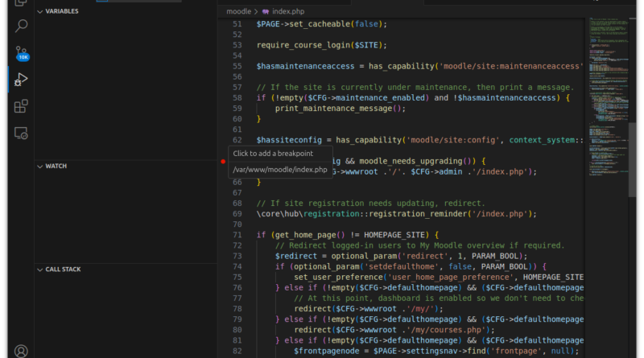Click the editor minimap code overview
This screenshot has width=644, height=358.
tap(609, 97)
